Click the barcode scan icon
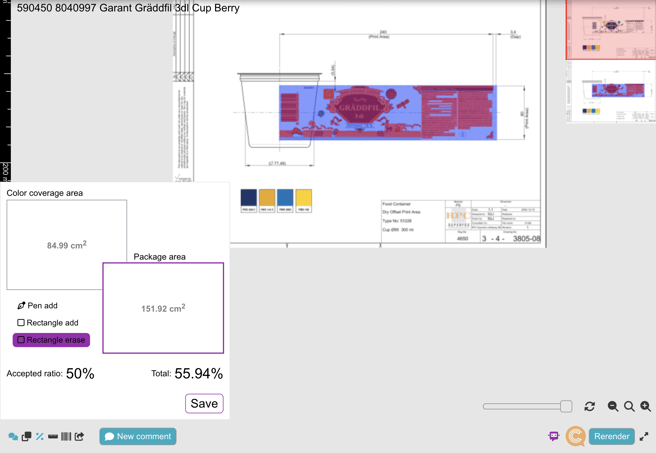 (66, 437)
